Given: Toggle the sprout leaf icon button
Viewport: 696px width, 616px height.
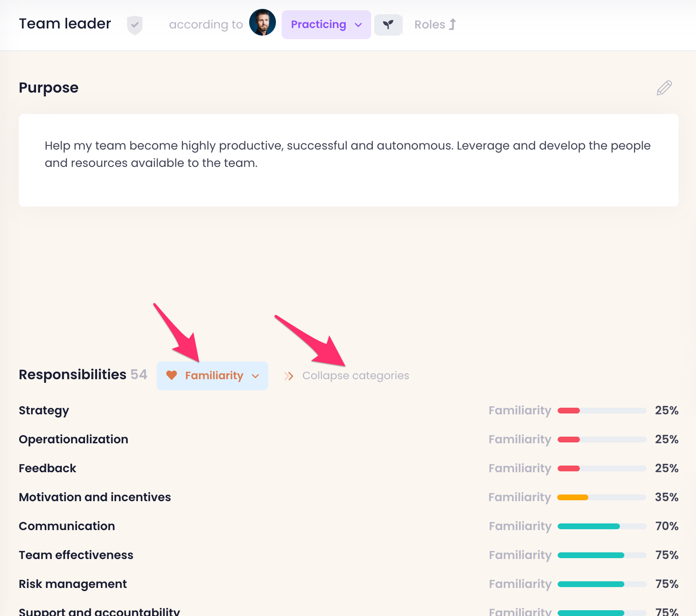Looking at the screenshot, I should (x=388, y=24).
